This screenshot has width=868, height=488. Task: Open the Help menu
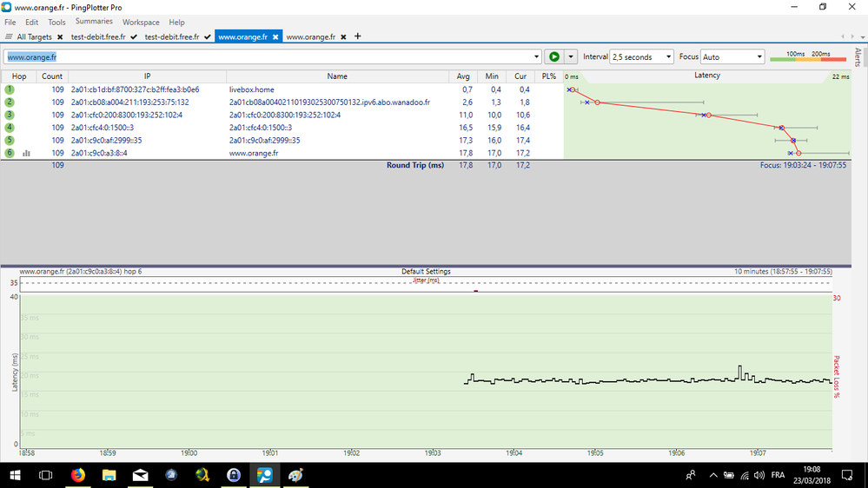[176, 22]
